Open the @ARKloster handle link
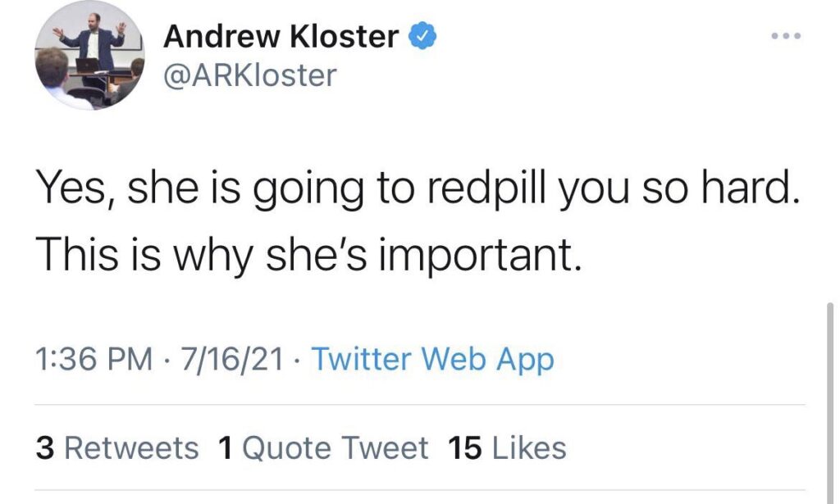Viewport: 840px width, 504px height. coord(250,75)
